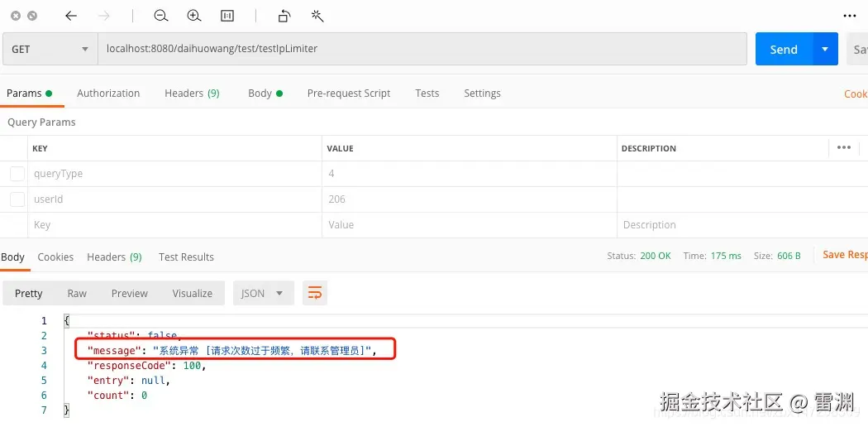Click the "count": 0 line
Image resolution: width=868 pixels, height=427 pixels.
tap(117, 396)
